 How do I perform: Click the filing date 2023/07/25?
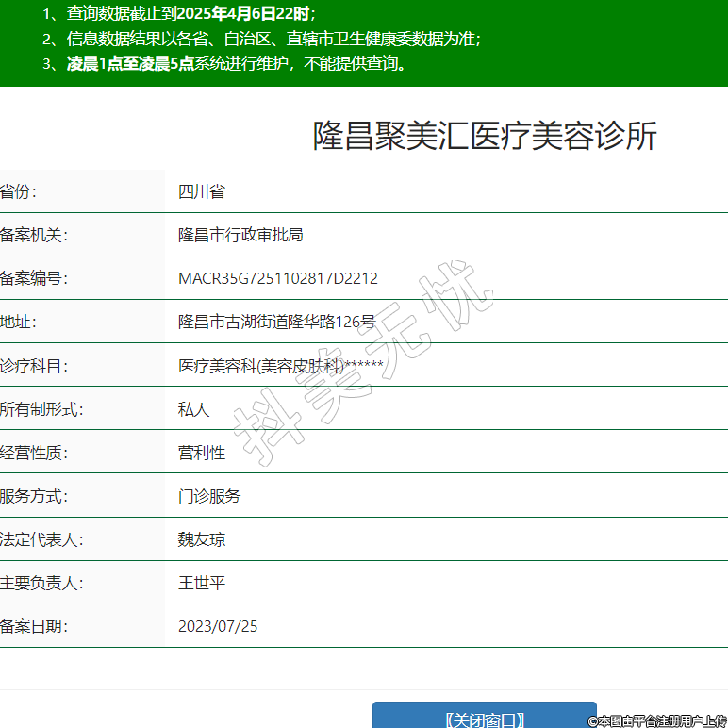point(218,626)
